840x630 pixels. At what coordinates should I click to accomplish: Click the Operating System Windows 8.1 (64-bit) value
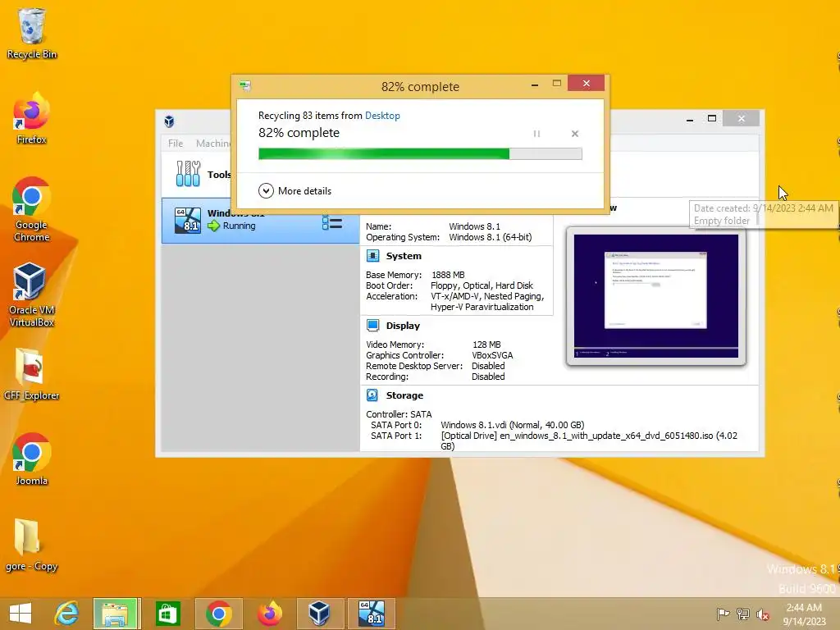pos(491,237)
